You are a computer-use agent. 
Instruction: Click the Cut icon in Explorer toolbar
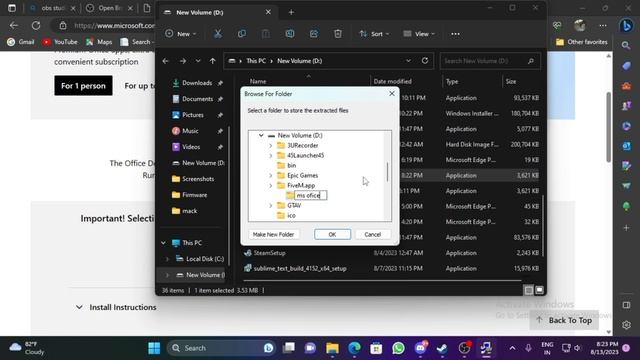click(x=218, y=34)
